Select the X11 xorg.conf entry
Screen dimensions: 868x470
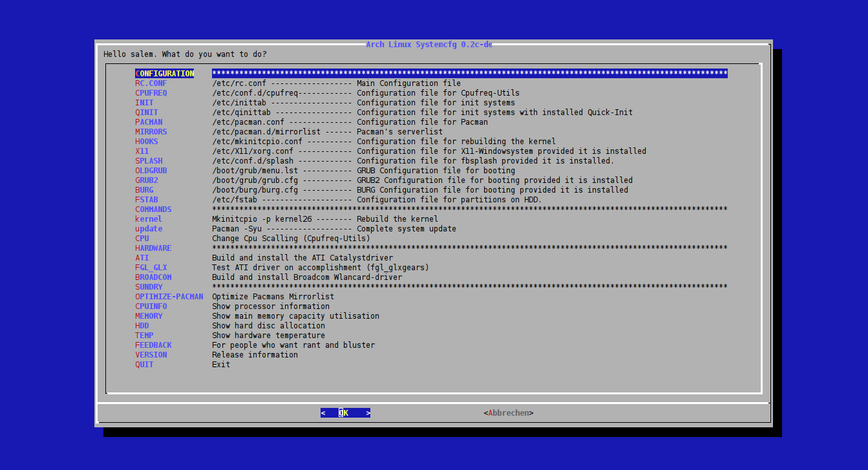pos(142,151)
